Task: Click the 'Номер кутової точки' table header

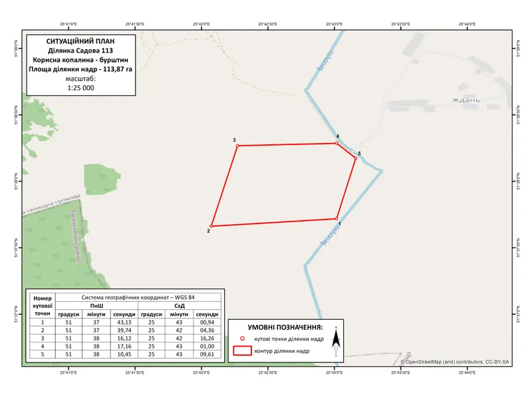Action: pos(41,305)
